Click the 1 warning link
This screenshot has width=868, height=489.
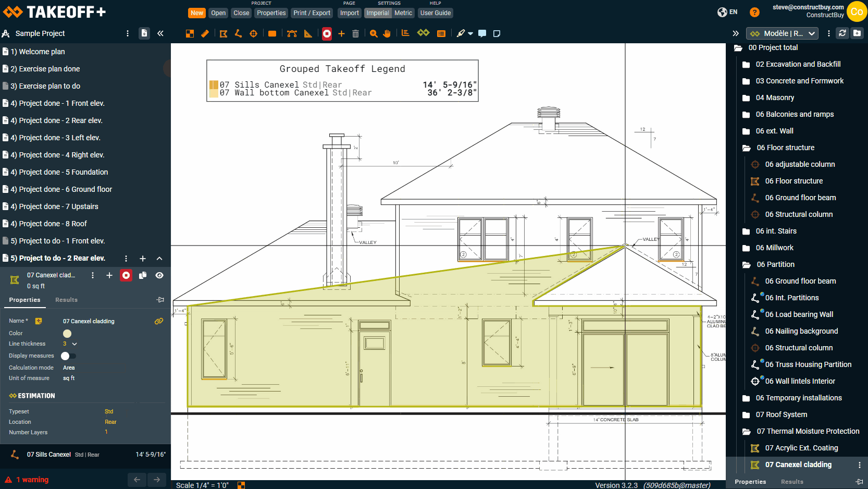[x=32, y=480]
